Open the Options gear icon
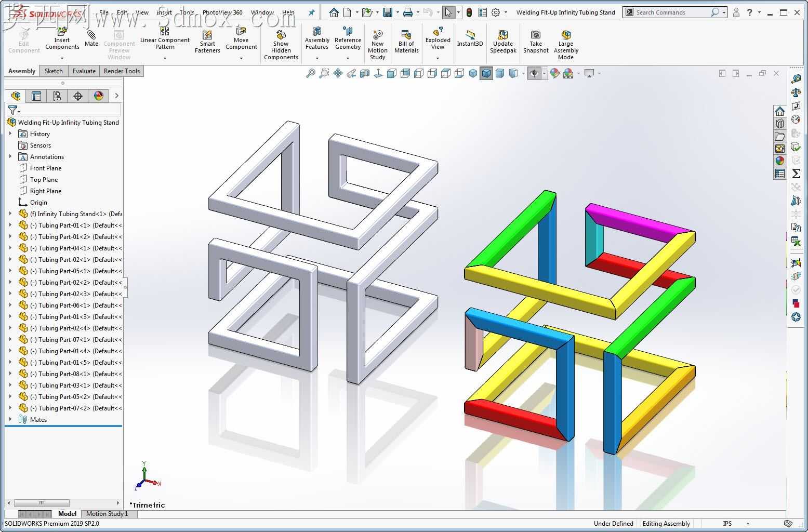The image size is (808, 532). [496, 12]
